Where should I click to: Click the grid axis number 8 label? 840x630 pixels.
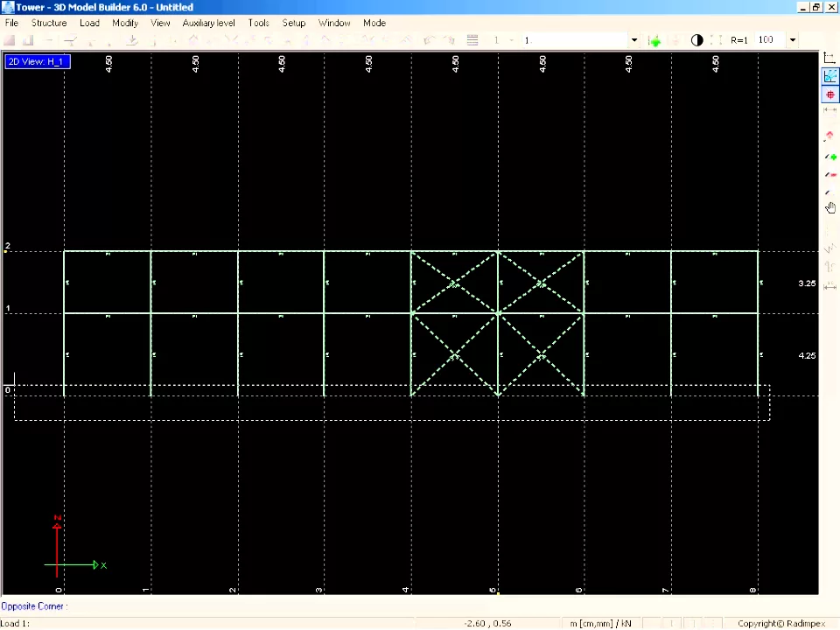pos(752,590)
